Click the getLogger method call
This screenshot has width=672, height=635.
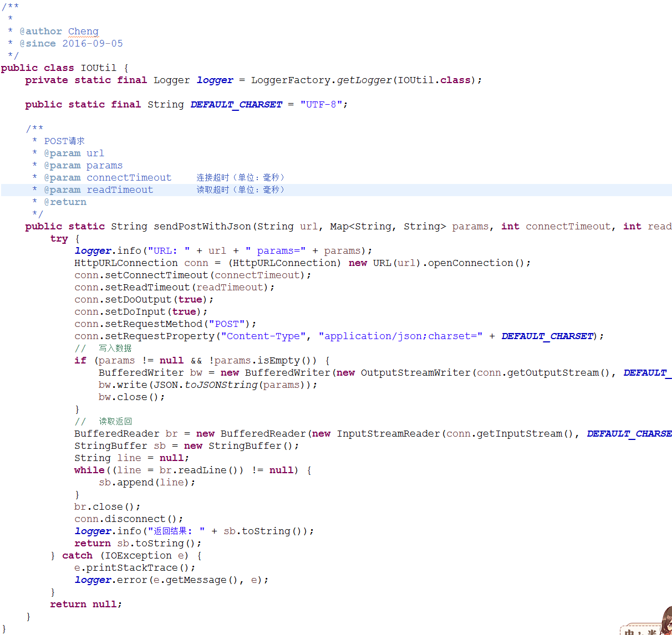coord(365,80)
